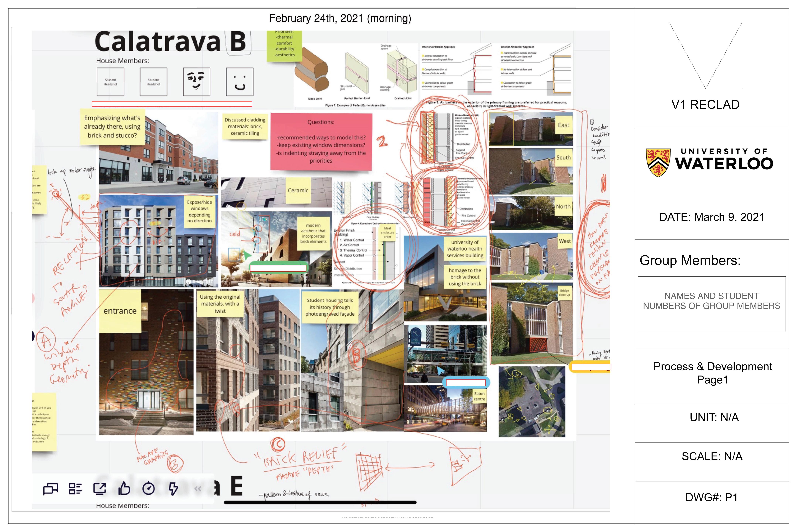Click the 'V1 RECLAD' title block text
Screen dimensions: 798x532
pyautogui.click(x=705, y=105)
